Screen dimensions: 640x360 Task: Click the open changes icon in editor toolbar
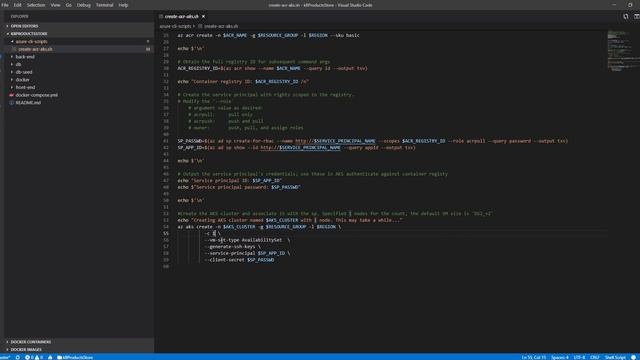[x=626, y=16]
